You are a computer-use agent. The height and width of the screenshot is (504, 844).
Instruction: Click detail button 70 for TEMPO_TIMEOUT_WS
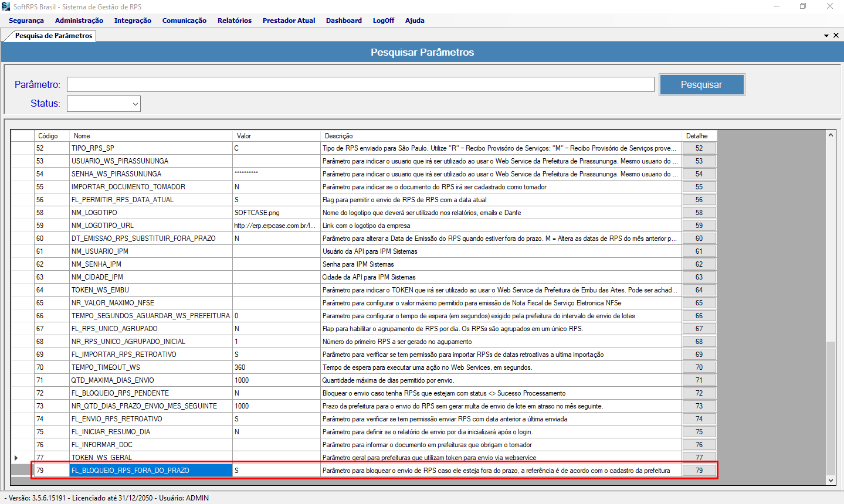click(x=699, y=367)
